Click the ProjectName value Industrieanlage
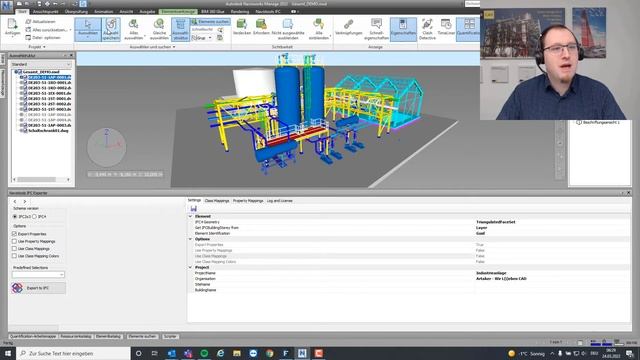This screenshot has height=360, width=640. (x=491, y=273)
